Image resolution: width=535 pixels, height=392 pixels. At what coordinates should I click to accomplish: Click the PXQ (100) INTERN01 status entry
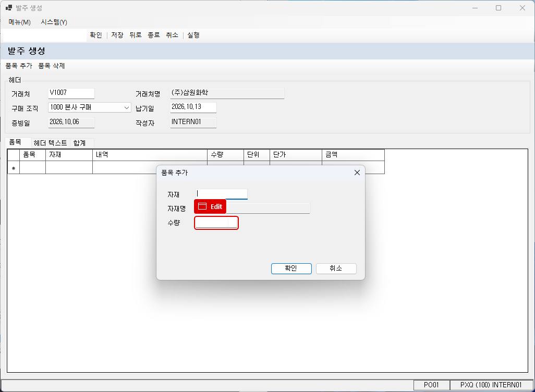coord(491,385)
